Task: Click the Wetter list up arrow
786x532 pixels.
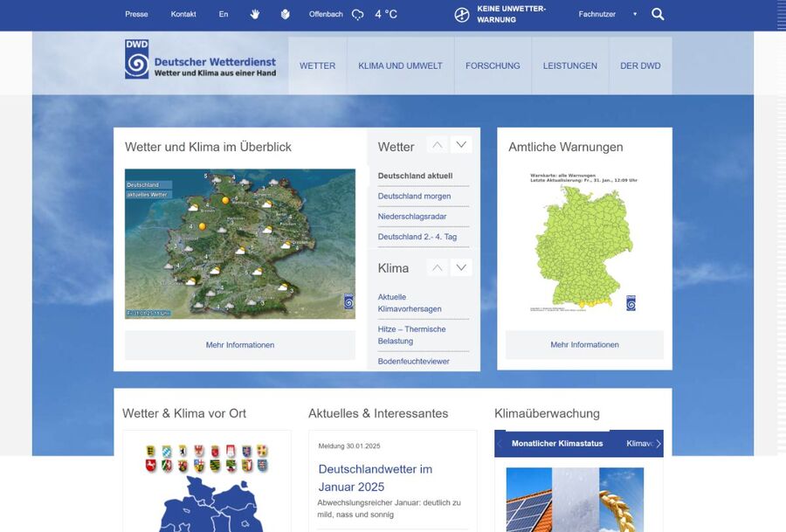Action: [438, 145]
